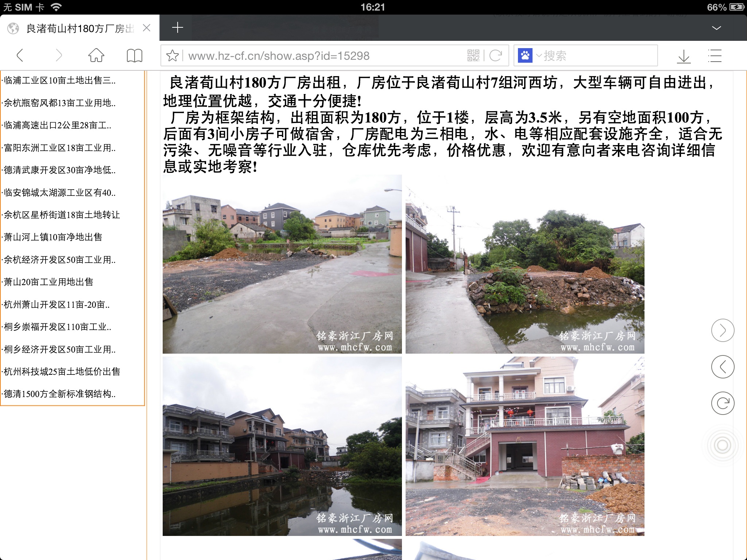Open link 桐乡崇福开发区110亩工业..
The height and width of the screenshot is (560, 747).
[x=57, y=327]
